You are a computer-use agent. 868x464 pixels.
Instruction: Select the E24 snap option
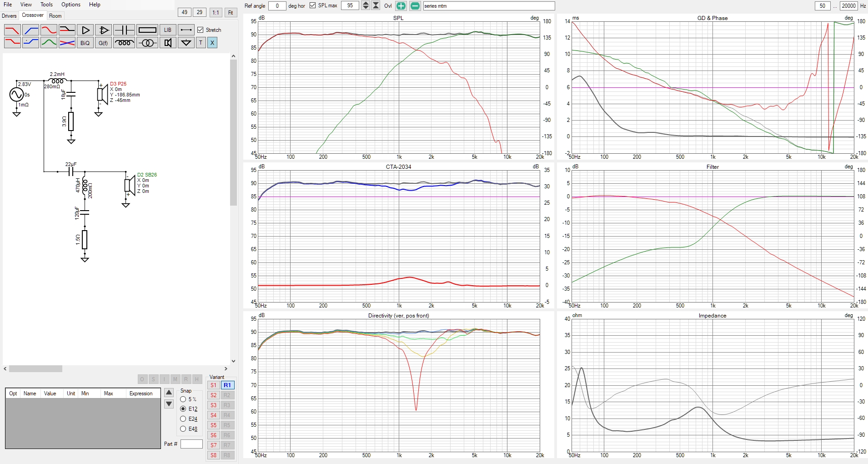pyautogui.click(x=183, y=419)
